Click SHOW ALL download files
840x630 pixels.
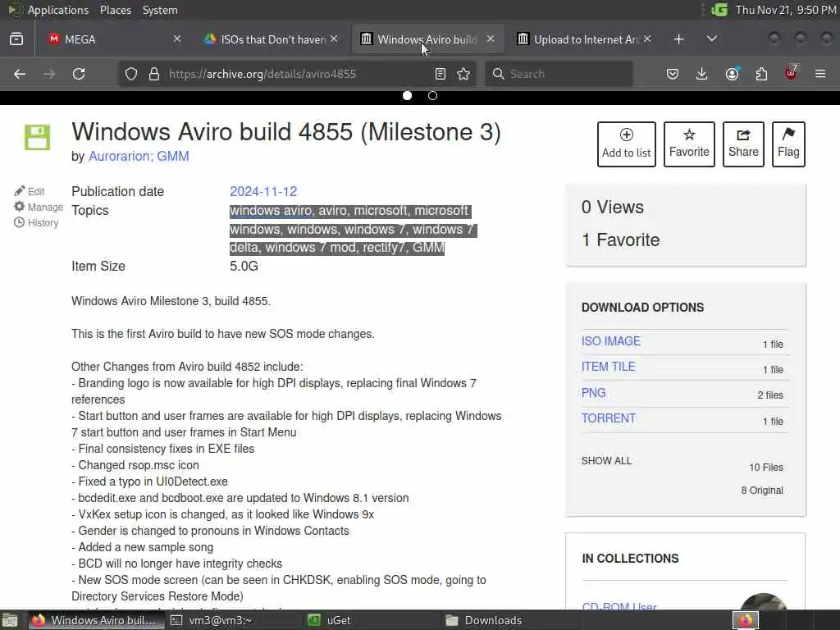606,461
